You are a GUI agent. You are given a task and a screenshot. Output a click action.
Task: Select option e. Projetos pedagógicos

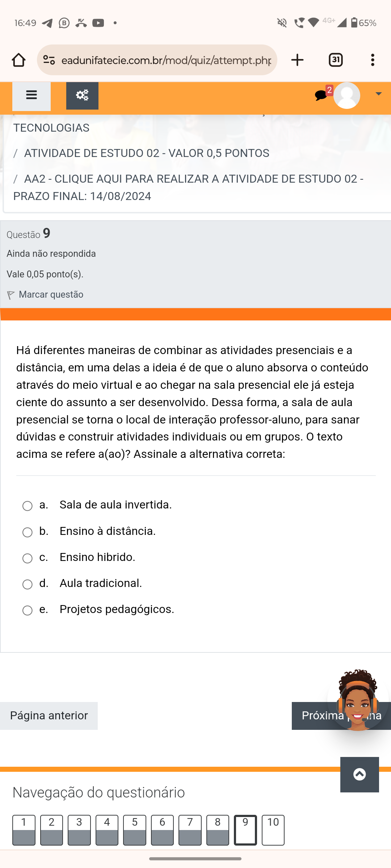click(28, 610)
